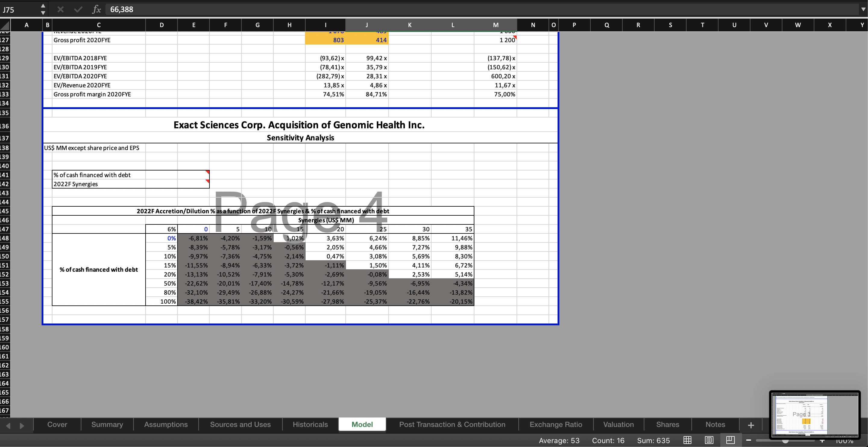868x447 pixels.
Task: Expand the formula bar using the right arrow
Action: click(863, 9)
